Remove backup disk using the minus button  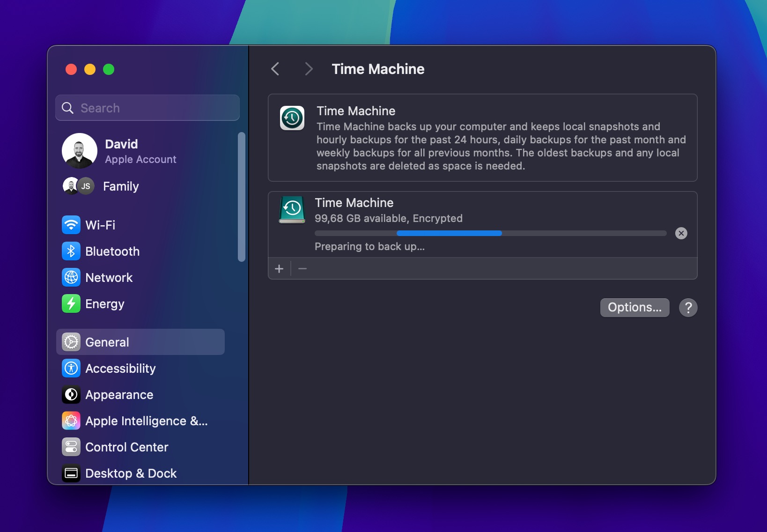coord(302,268)
